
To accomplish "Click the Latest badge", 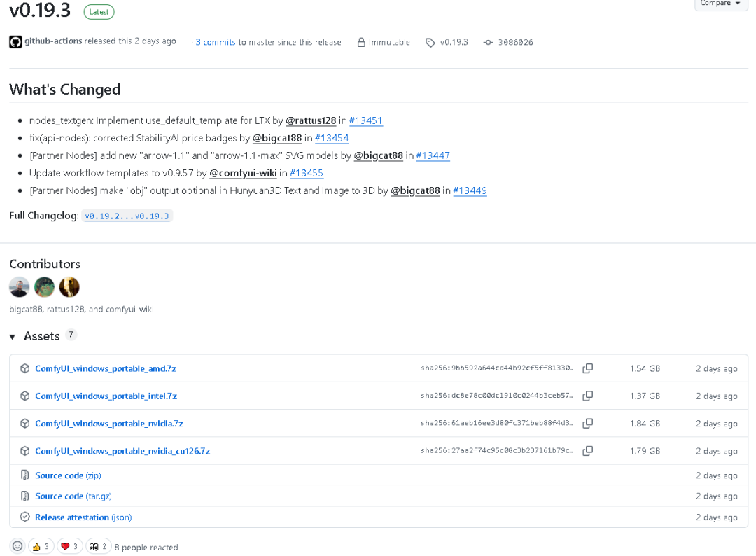I will click(99, 12).
